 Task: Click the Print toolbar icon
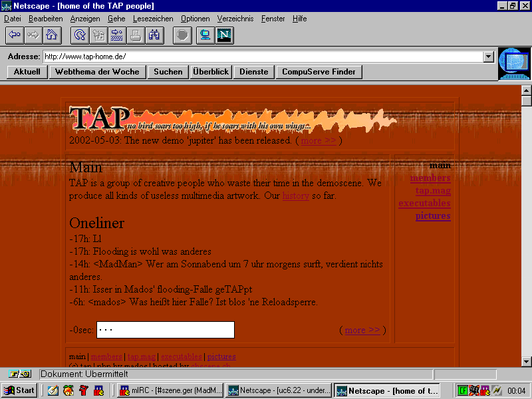point(136,35)
